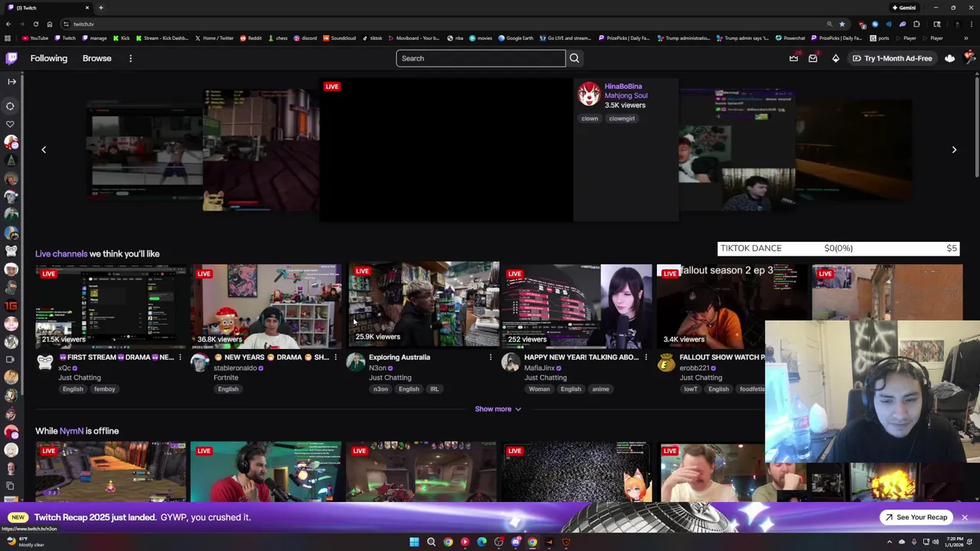Viewport: 980px width, 551px height.
Task: Bookmark this page with the star icon
Action: coord(842,24)
